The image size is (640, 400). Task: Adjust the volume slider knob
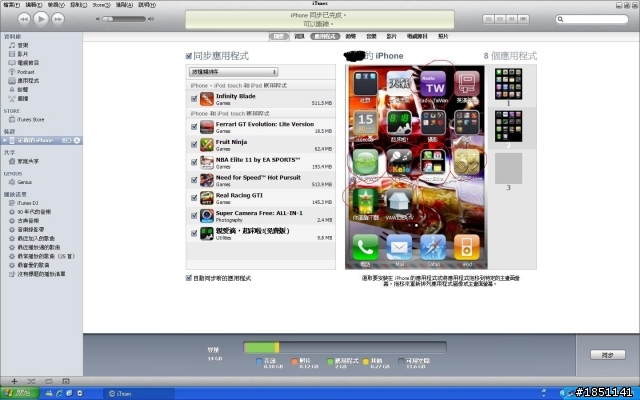click(x=110, y=19)
